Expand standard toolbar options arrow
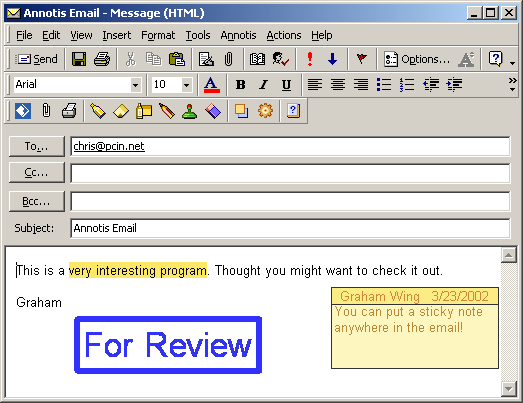This screenshot has height=403, width=523. click(x=513, y=63)
